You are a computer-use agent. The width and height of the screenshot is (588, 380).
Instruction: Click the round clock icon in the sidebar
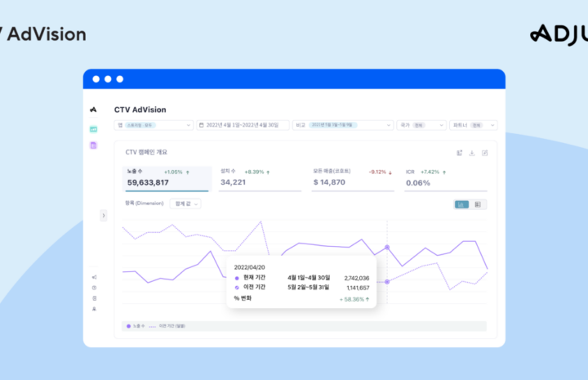click(94, 288)
